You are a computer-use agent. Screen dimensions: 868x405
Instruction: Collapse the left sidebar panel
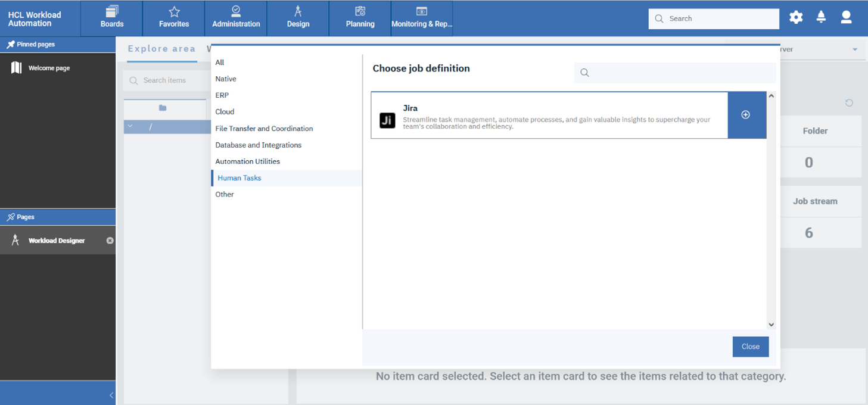pos(111,395)
